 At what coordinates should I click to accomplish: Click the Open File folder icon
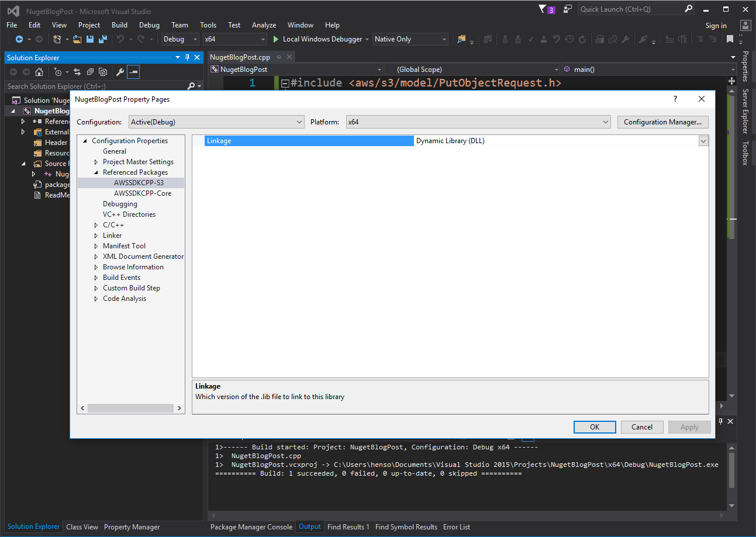pos(77,39)
